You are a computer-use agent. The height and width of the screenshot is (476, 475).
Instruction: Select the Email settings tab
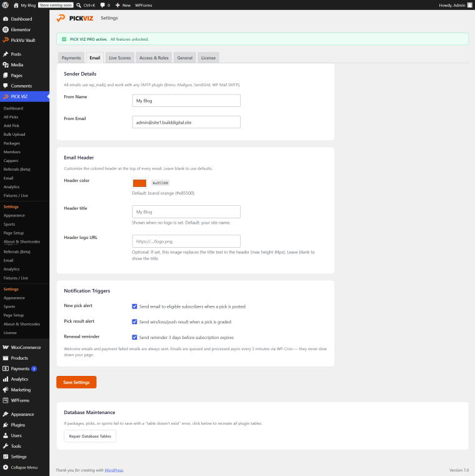(95, 58)
